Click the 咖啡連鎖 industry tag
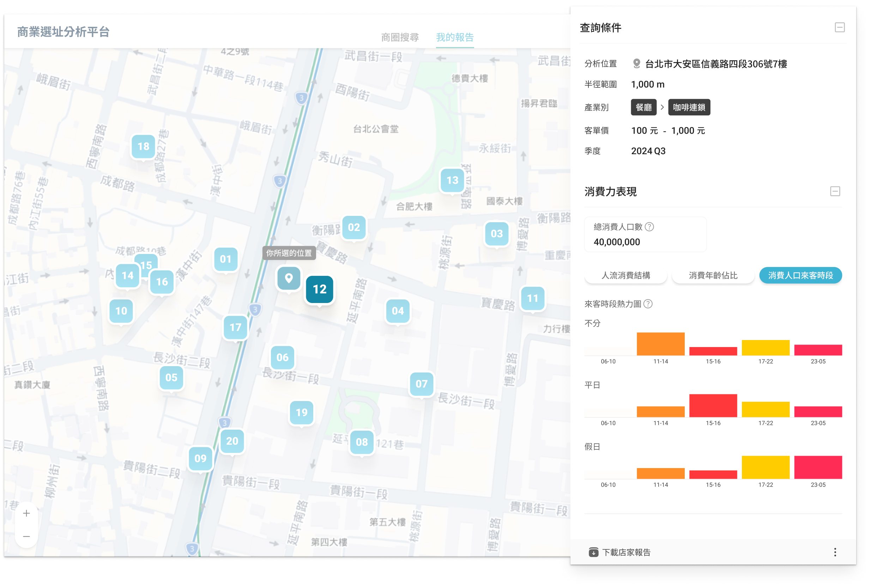 coord(689,108)
